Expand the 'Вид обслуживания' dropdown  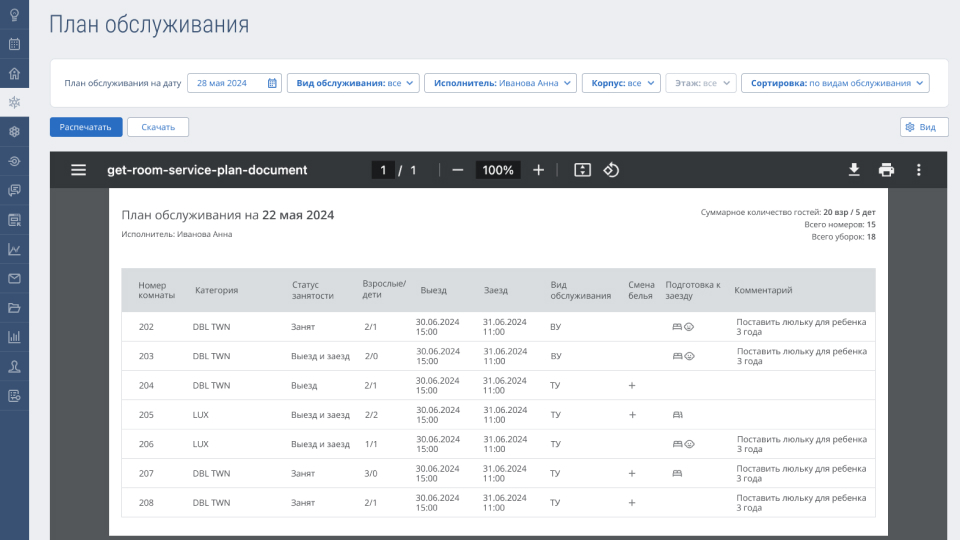tap(353, 83)
